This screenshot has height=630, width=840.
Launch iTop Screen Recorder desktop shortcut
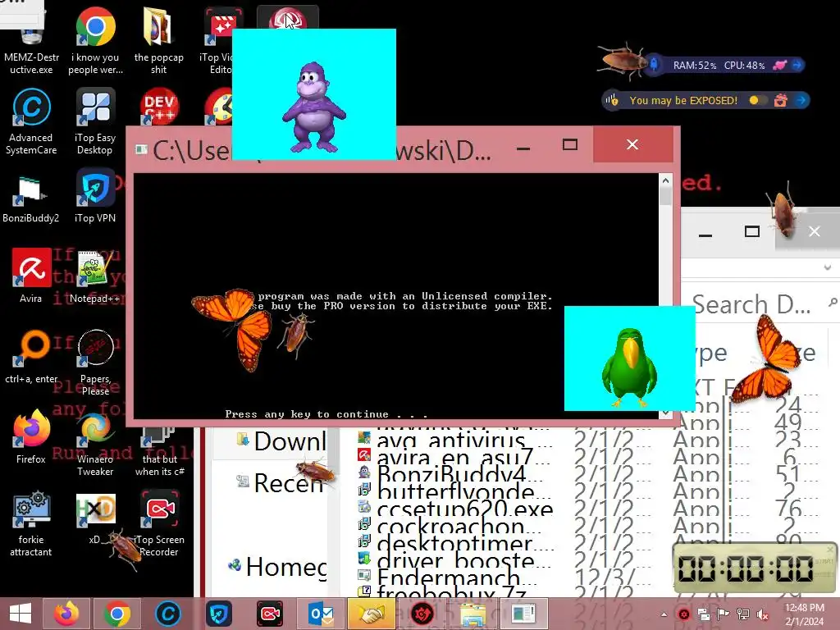coord(160,523)
